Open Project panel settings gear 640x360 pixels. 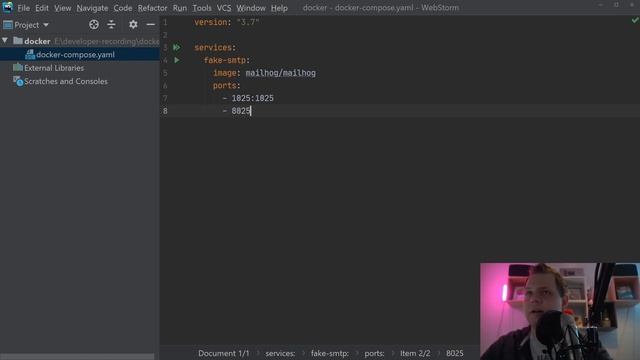point(133,24)
